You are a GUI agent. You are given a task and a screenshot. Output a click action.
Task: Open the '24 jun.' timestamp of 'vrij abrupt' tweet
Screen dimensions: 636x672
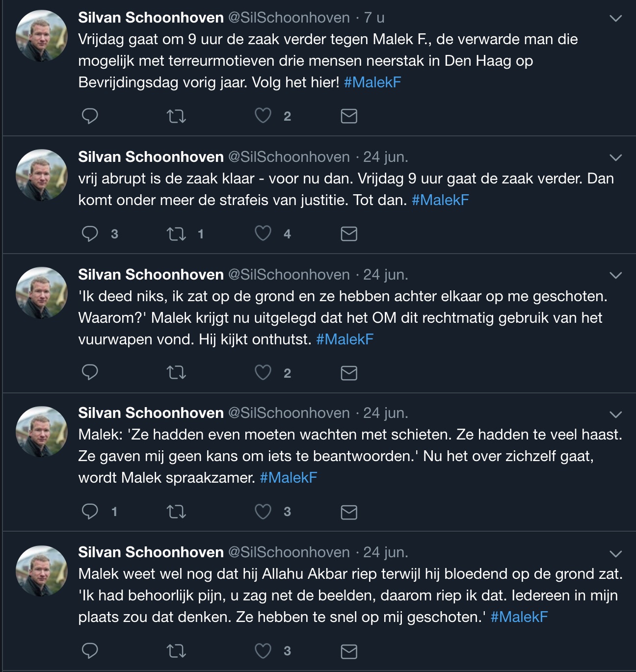pyautogui.click(x=386, y=157)
